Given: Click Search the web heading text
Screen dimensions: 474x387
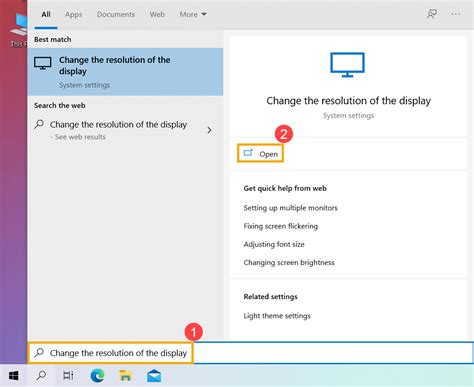Looking at the screenshot, I should pos(60,105).
